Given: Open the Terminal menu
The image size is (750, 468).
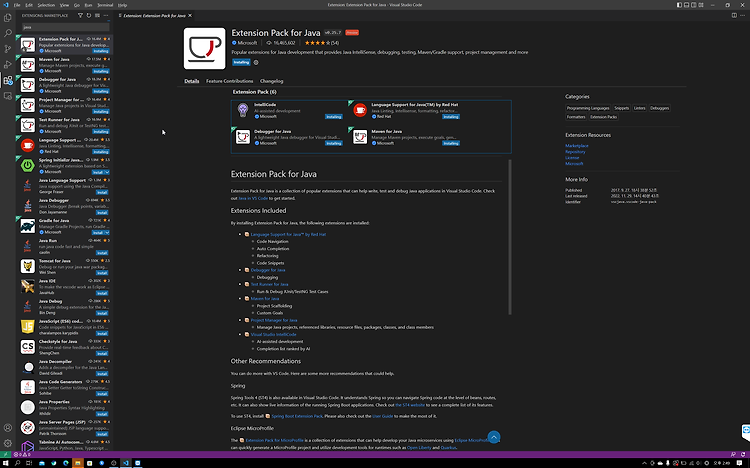Looking at the screenshot, I should click(105, 5).
